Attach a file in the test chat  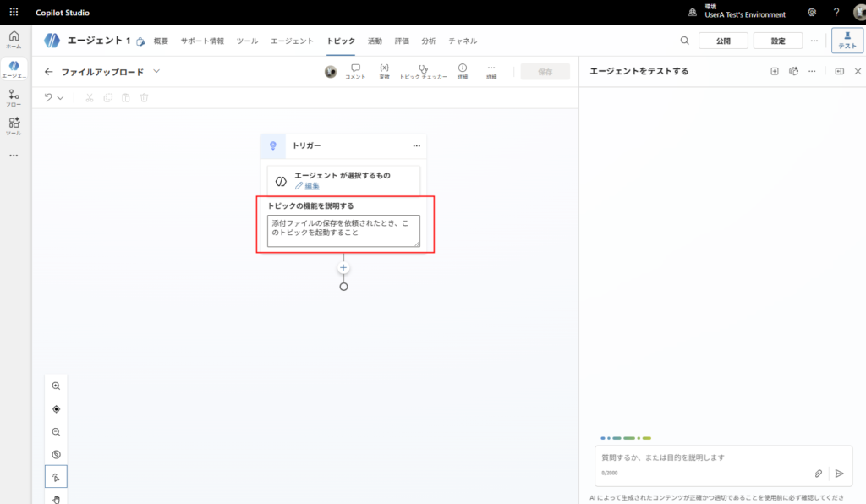click(x=818, y=474)
